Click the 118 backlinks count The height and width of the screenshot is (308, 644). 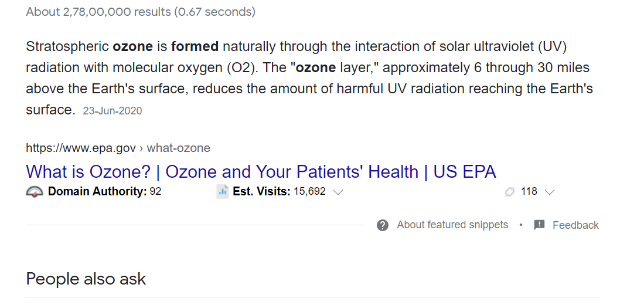[529, 192]
